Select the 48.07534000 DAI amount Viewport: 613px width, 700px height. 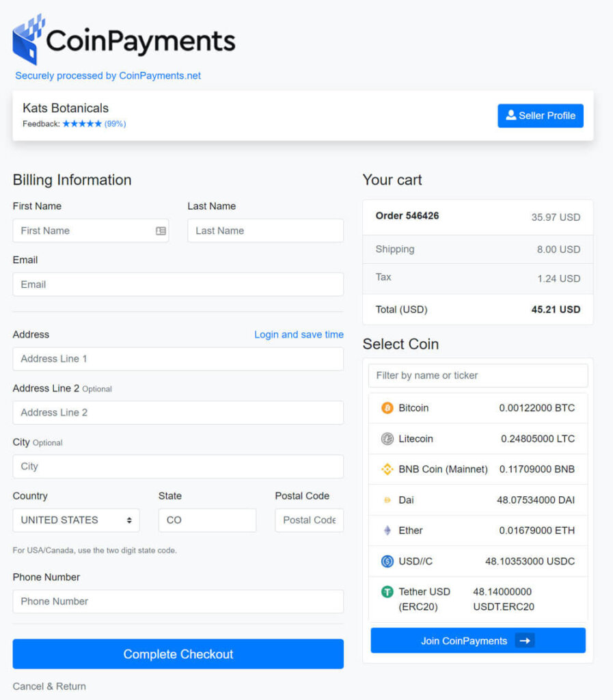click(536, 500)
